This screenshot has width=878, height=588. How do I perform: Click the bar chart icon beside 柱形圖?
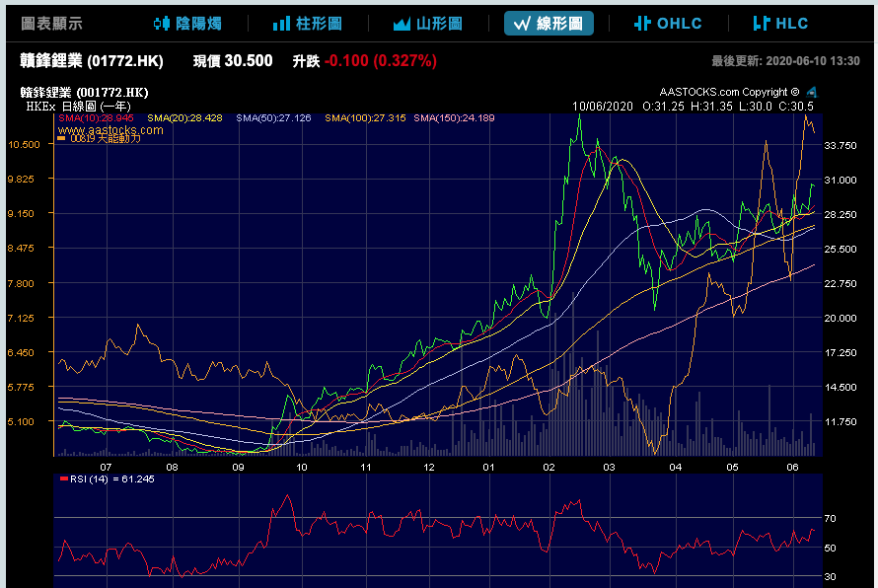pos(281,24)
